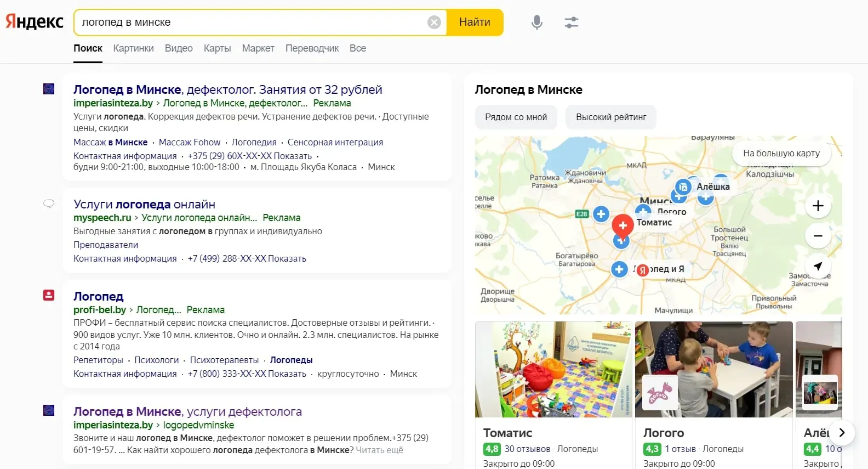Show phone number +7 (800) 333-XX-XX
The height and width of the screenshot is (469, 868).
point(247,374)
